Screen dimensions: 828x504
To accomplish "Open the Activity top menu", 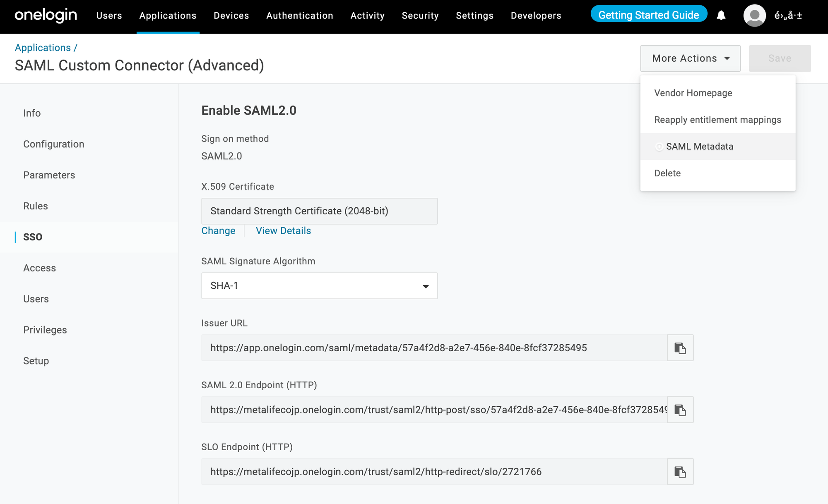I will point(368,16).
